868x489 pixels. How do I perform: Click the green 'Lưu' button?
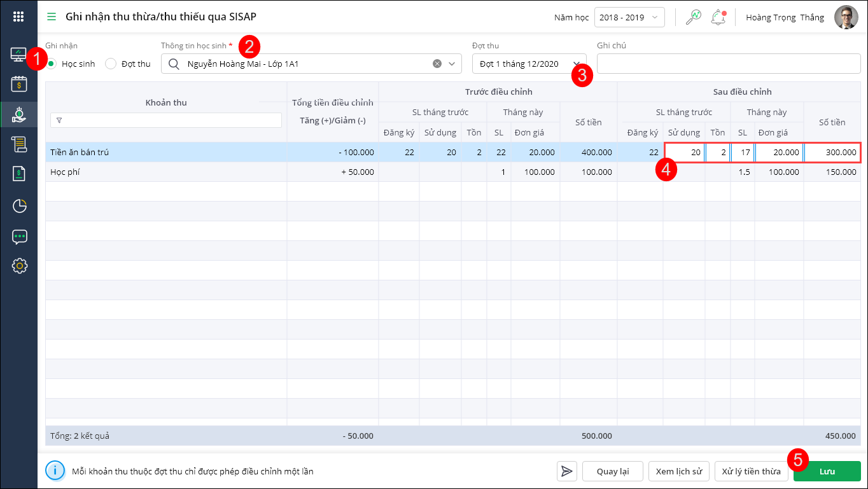(827, 471)
